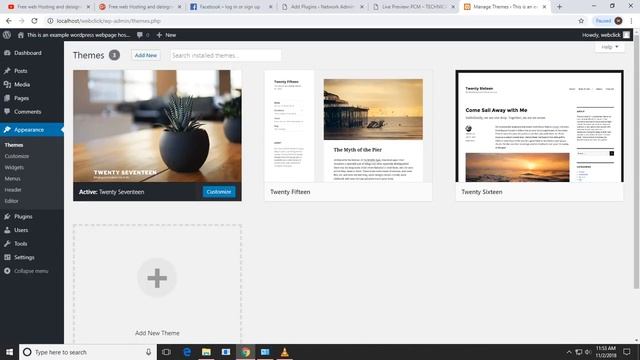Bookmark the page with the star icon

(x=581, y=21)
